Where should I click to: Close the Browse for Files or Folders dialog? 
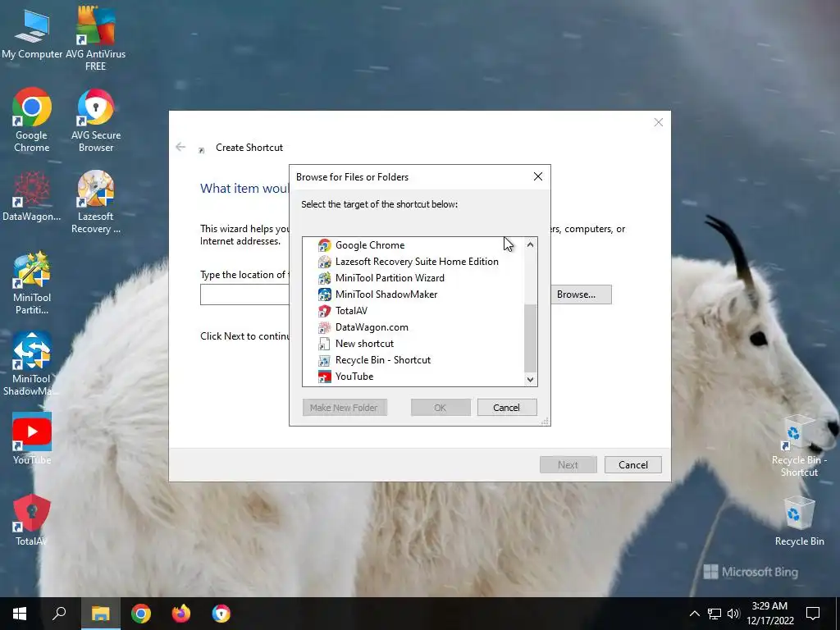pos(538,177)
